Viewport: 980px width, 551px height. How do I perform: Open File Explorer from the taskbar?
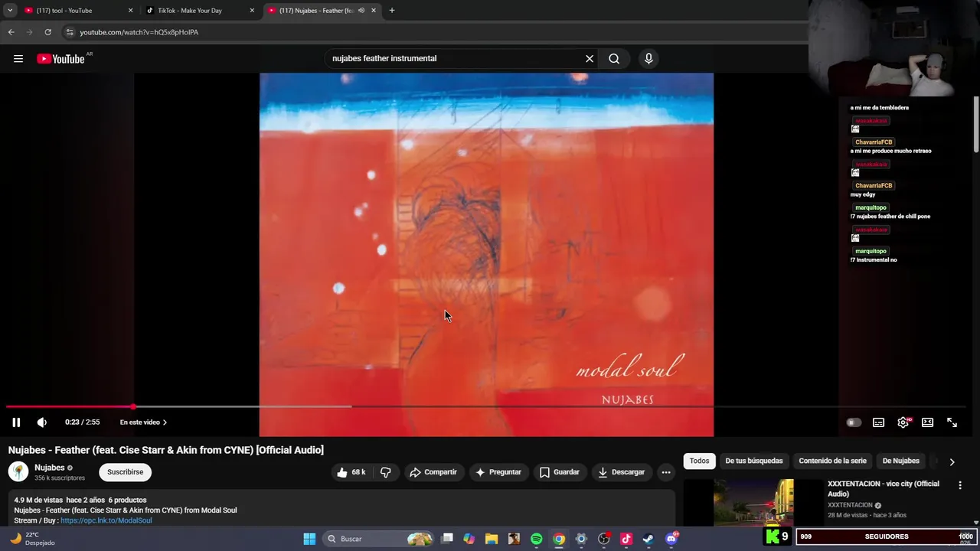(492, 539)
